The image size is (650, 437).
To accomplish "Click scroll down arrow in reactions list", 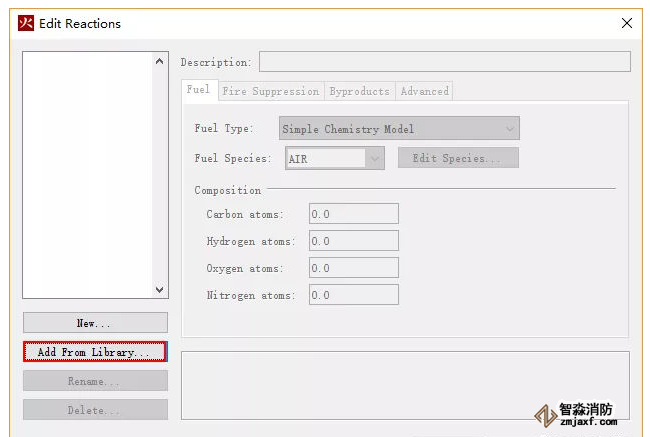I will (x=159, y=289).
